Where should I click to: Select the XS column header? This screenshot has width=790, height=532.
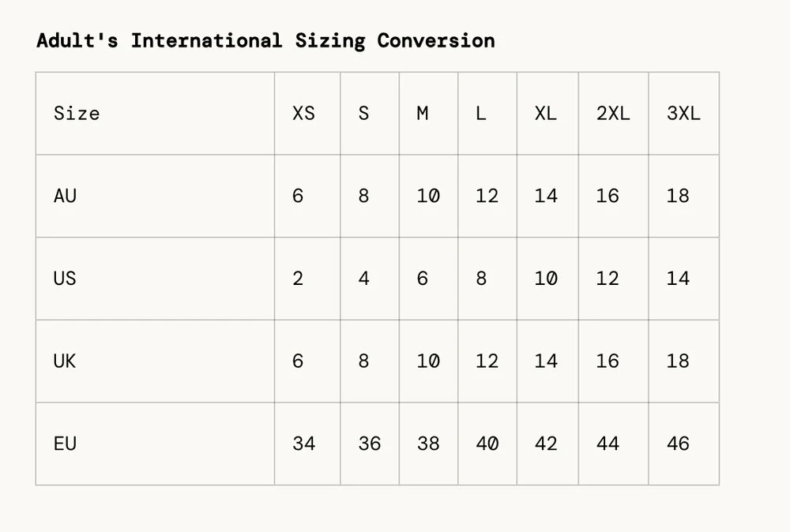pos(303,114)
